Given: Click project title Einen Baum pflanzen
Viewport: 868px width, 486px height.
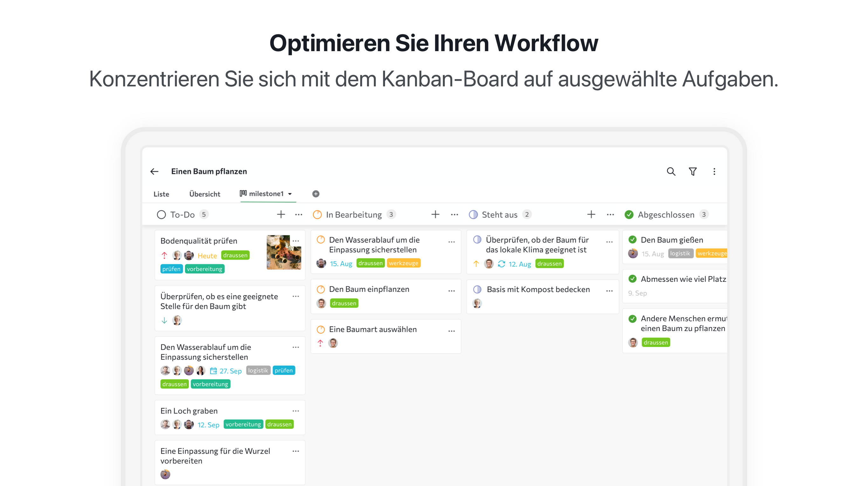Looking at the screenshot, I should (209, 172).
